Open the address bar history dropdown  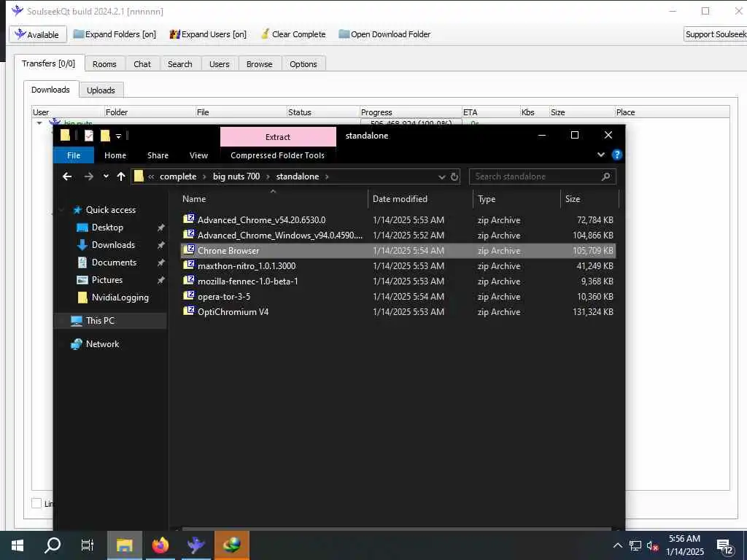point(441,176)
